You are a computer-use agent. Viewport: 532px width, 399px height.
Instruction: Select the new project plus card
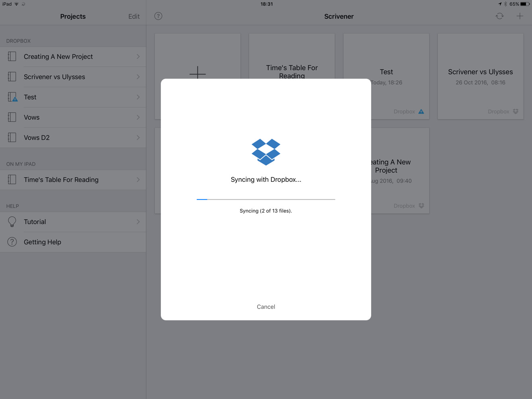197,56
